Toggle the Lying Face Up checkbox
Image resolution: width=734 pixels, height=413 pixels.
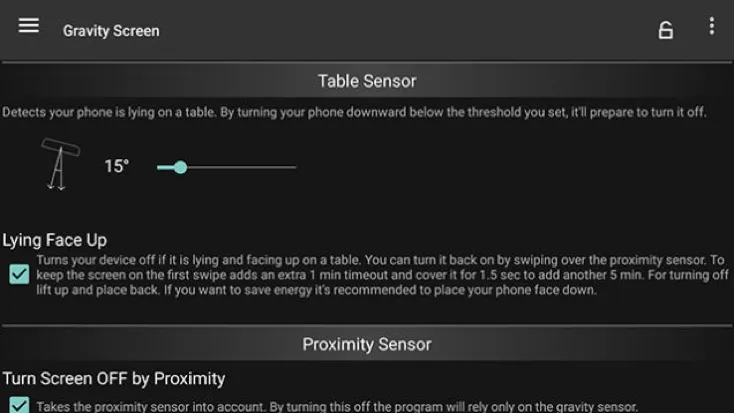[x=19, y=274]
